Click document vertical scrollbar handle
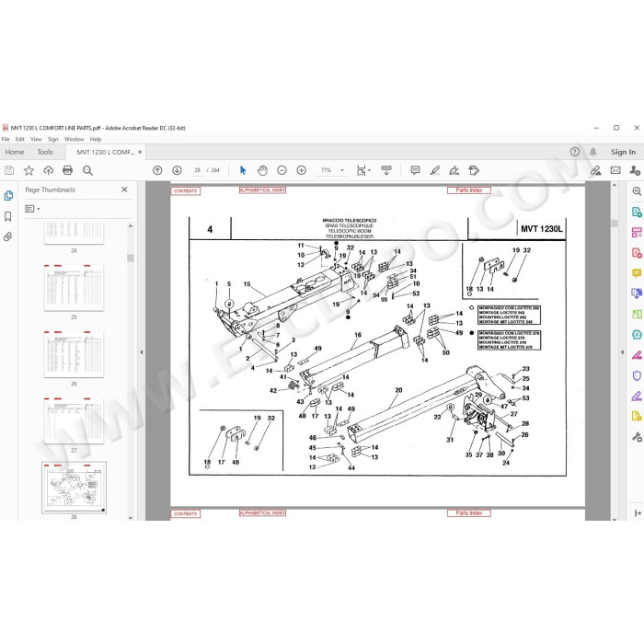The width and height of the screenshot is (644, 644). point(615,223)
